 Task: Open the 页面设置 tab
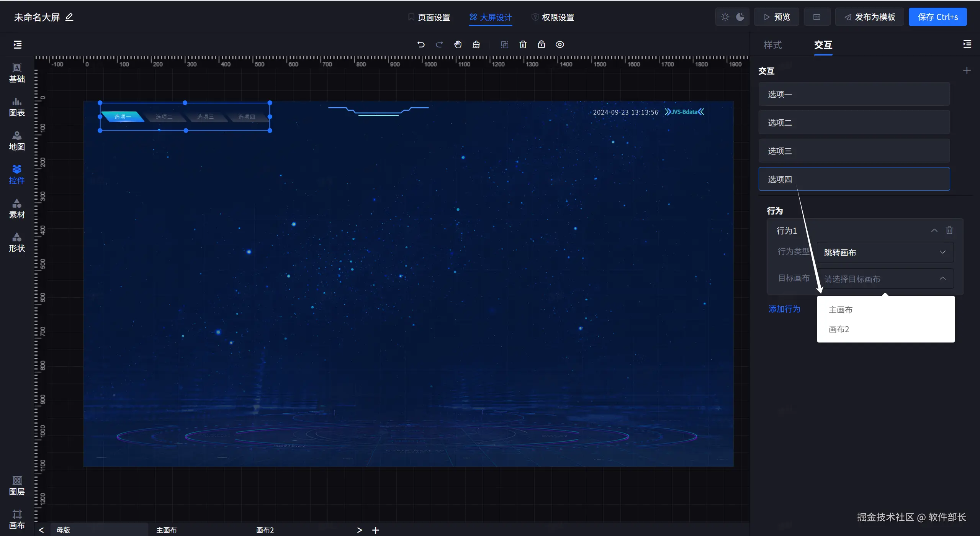point(429,17)
